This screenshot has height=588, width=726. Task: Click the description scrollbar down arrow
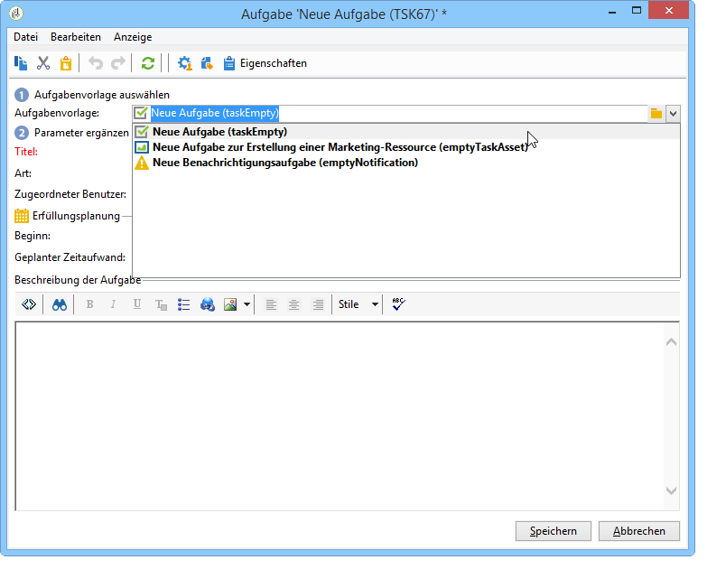pos(671,490)
